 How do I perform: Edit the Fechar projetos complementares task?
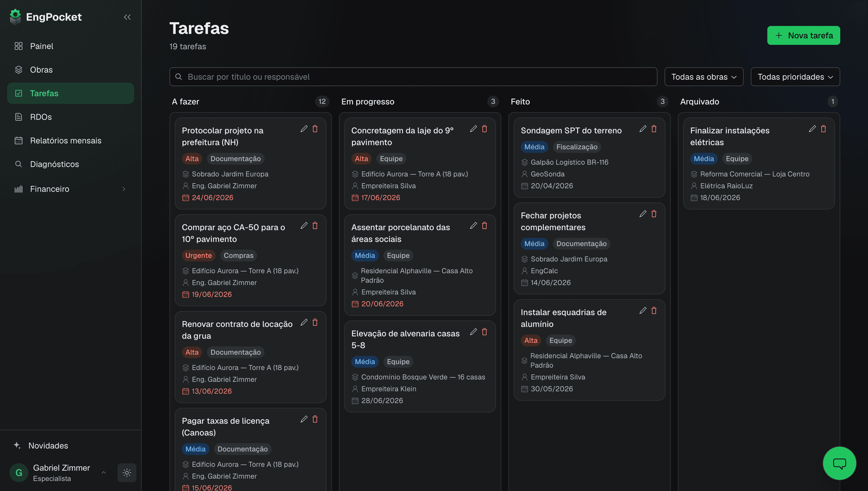(x=643, y=213)
